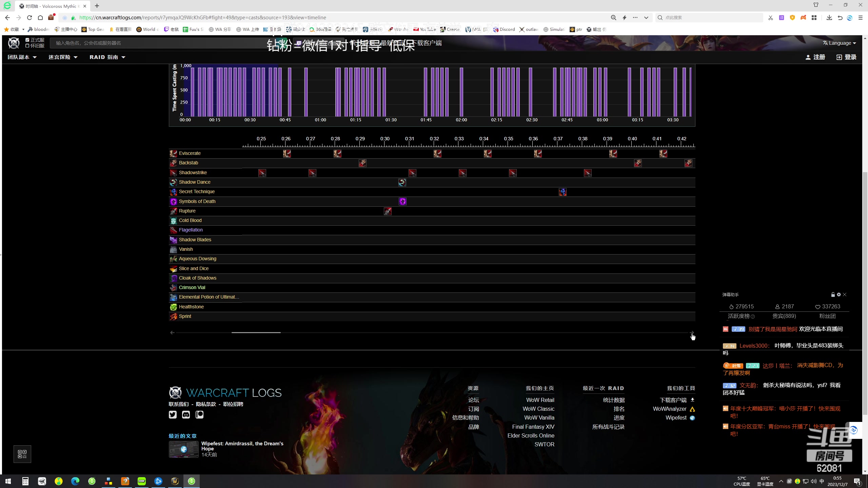
Task: Check the 怀旧服 server checkbox
Action: [27, 46]
